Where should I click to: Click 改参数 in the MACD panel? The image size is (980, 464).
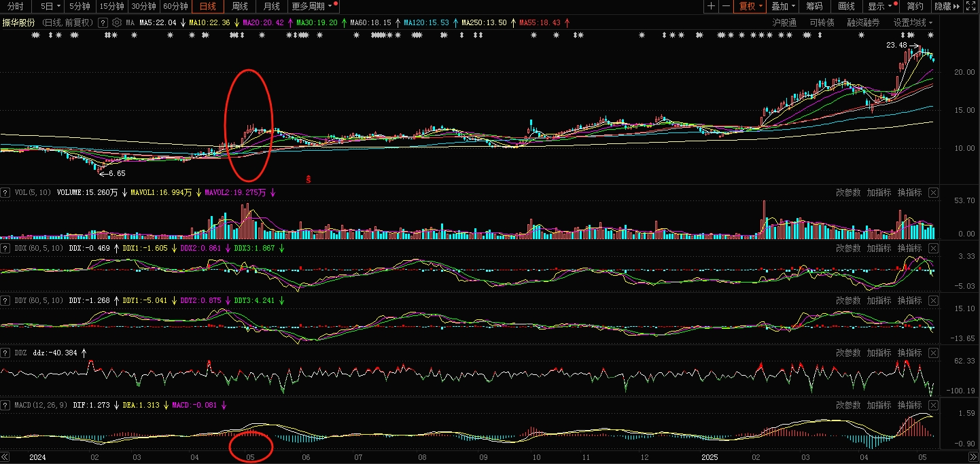[x=848, y=406]
